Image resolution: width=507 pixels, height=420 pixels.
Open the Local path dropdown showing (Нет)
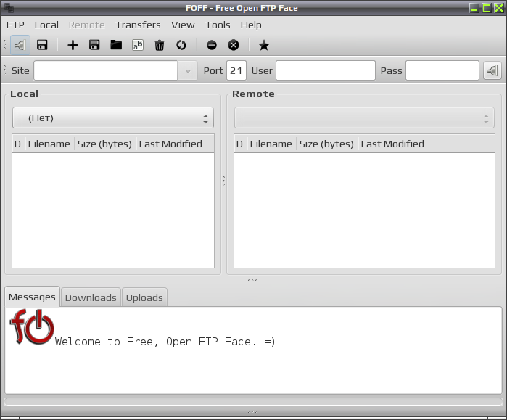113,118
